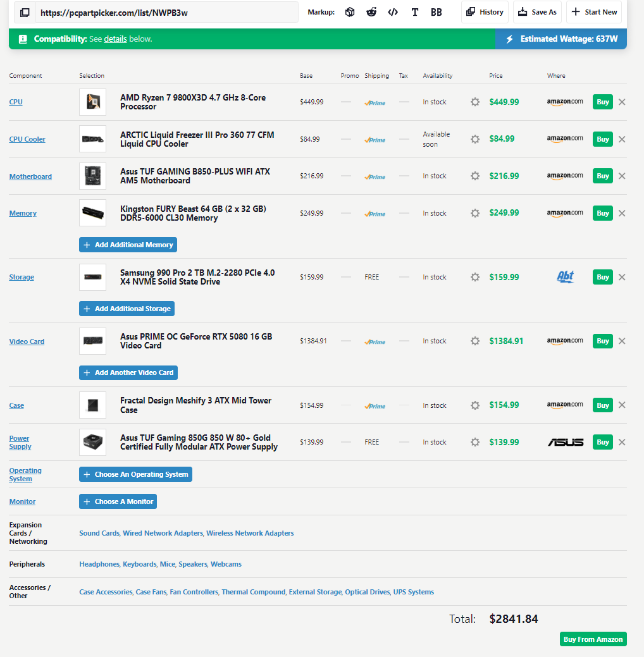This screenshot has height=657, width=644.
Task: Click Add Additional Storage button
Action: click(x=127, y=309)
